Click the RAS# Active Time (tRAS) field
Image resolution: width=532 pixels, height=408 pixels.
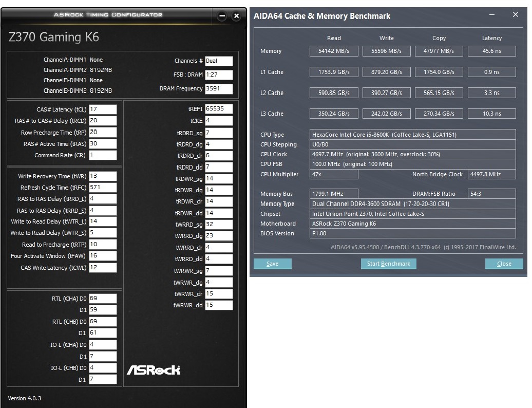tap(103, 143)
